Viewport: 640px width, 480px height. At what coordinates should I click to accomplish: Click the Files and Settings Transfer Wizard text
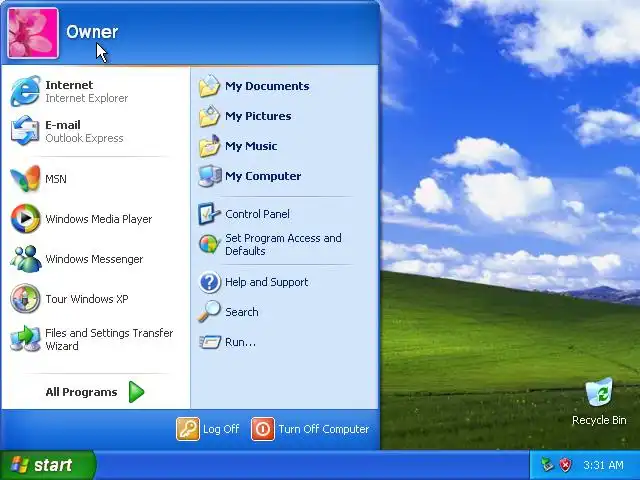pyautogui.click(x=109, y=339)
